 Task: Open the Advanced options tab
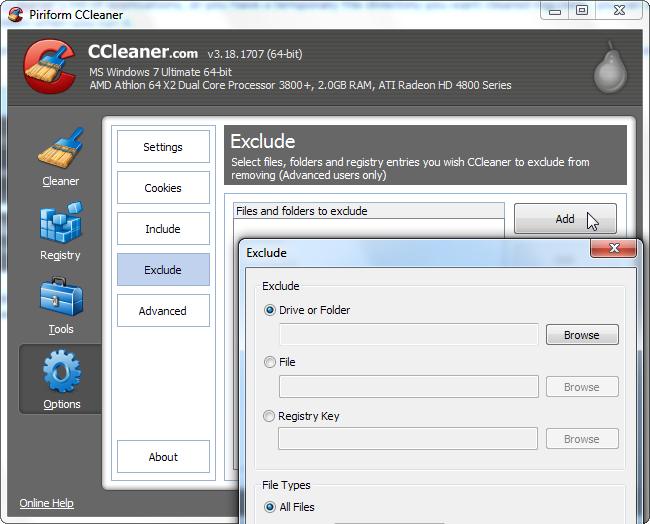[163, 311]
